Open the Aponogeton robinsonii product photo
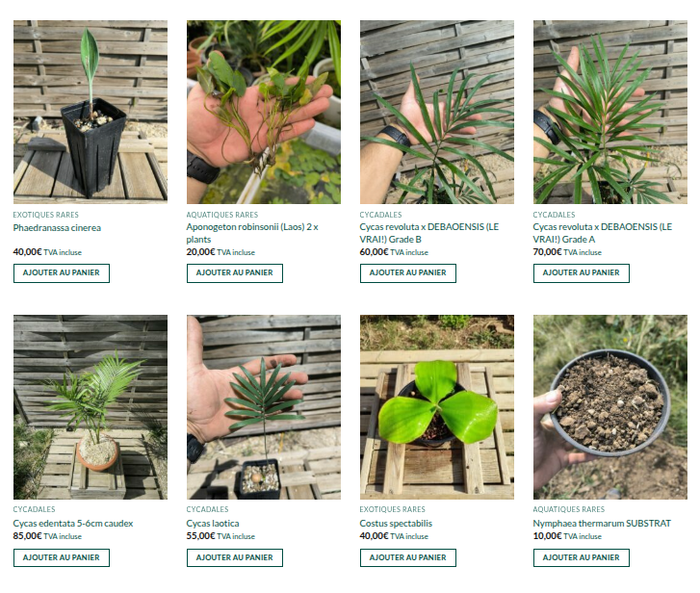700x593 pixels. 264,112
